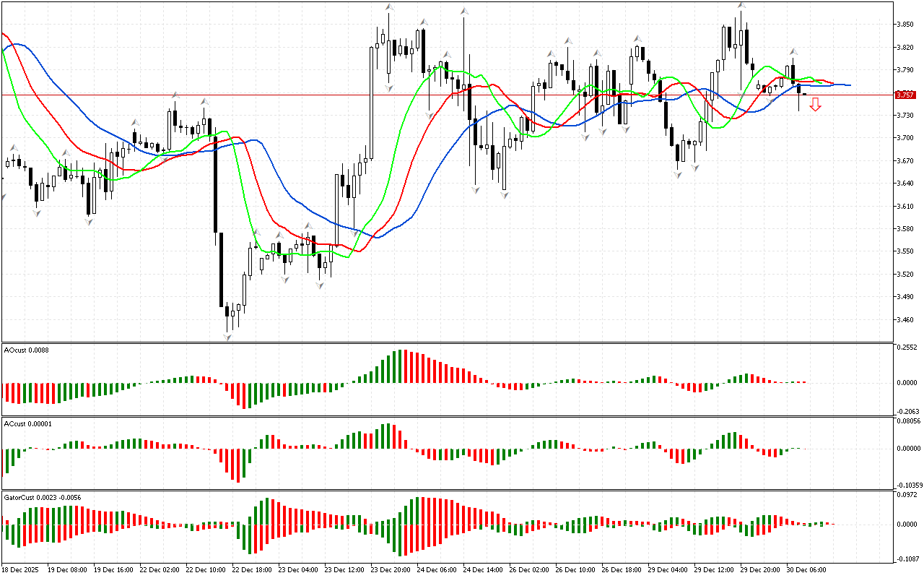Click the 18 Dec 2025 date label
This screenshot has width=924, height=578.
pyautogui.click(x=23, y=569)
